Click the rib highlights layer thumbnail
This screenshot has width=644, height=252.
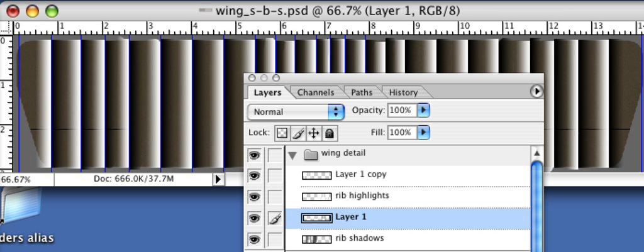pyautogui.click(x=317, y=197)
